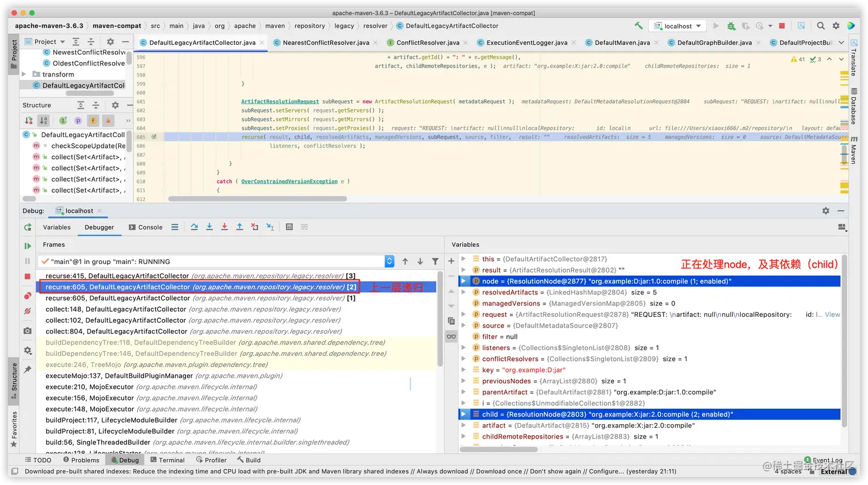Resume the program from the debug sidebar

pos(28,246)
